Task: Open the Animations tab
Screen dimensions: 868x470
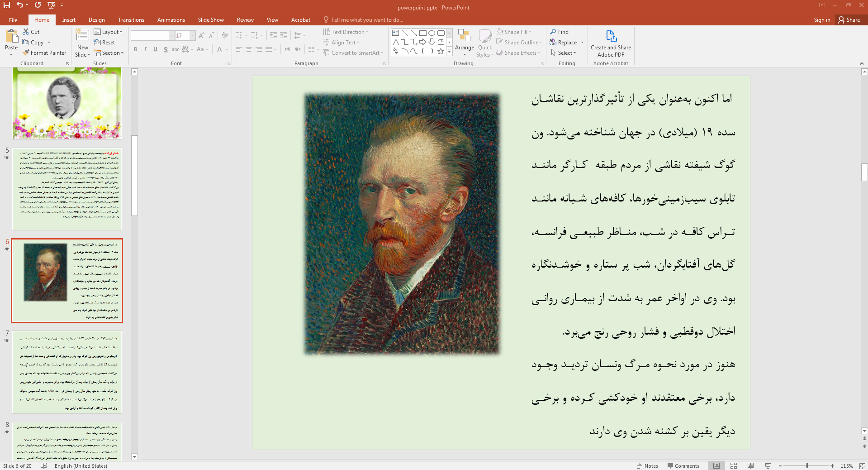Action: tap(171, 20)
